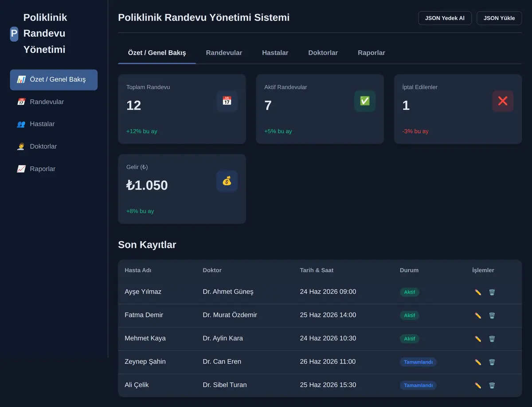The width and height of the screenshot is (532, 407).
Task: Click the Aktif badge for Fatma Demir
Action: (410, 316)
